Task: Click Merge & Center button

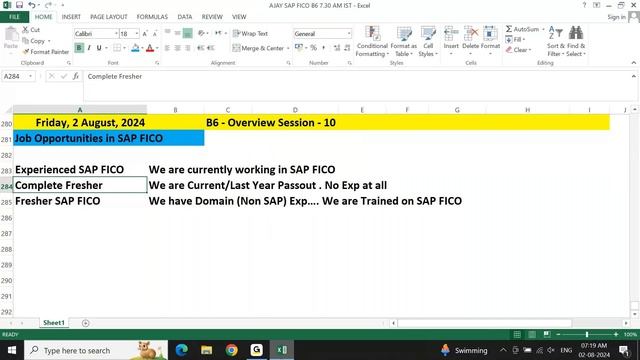Action: coord(258,48)
